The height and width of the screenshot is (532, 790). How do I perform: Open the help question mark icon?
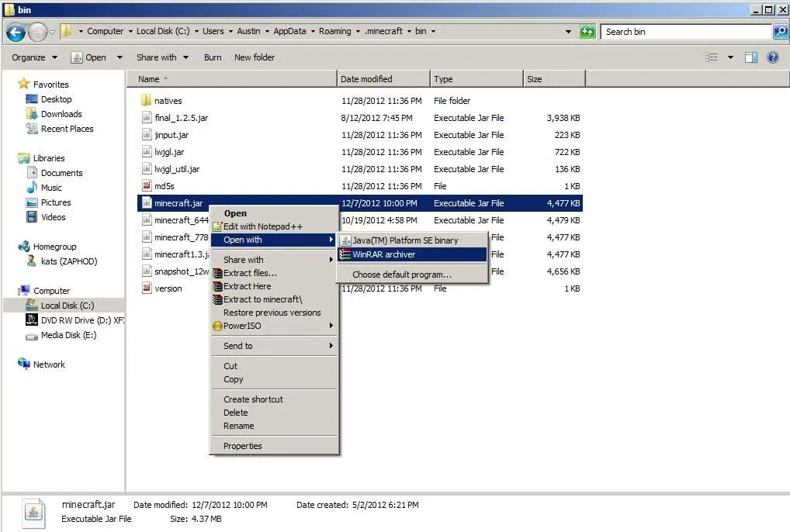coord(772,57)
